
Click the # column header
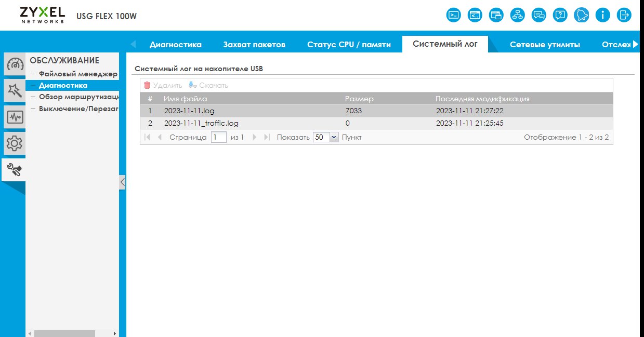(150, 99)
